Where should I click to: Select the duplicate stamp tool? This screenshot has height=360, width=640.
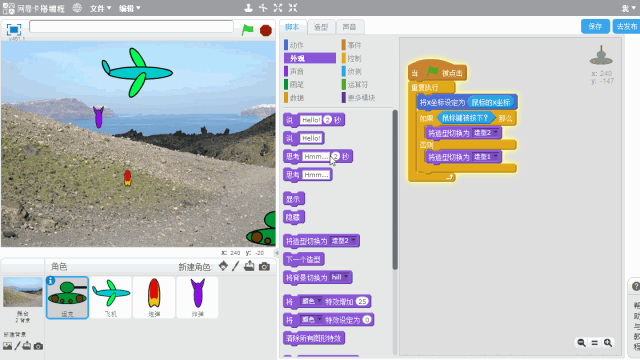coord(248,8)
